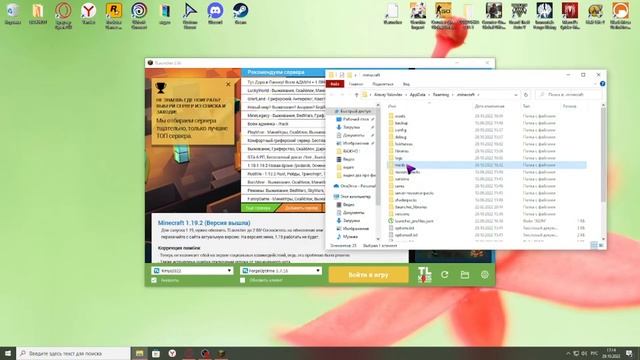Click Minecraft 1.19.2 news headline
The image size is (640, 360).
coord(204,223)
